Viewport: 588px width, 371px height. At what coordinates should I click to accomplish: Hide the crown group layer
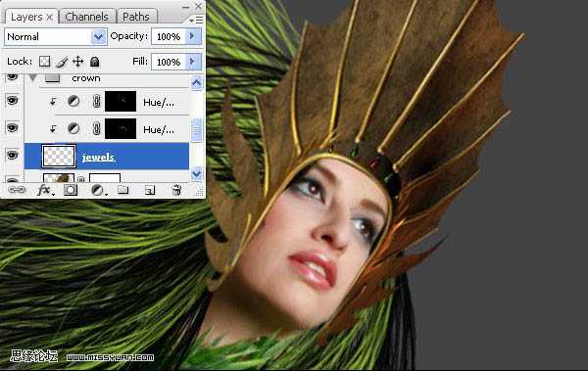12,76
